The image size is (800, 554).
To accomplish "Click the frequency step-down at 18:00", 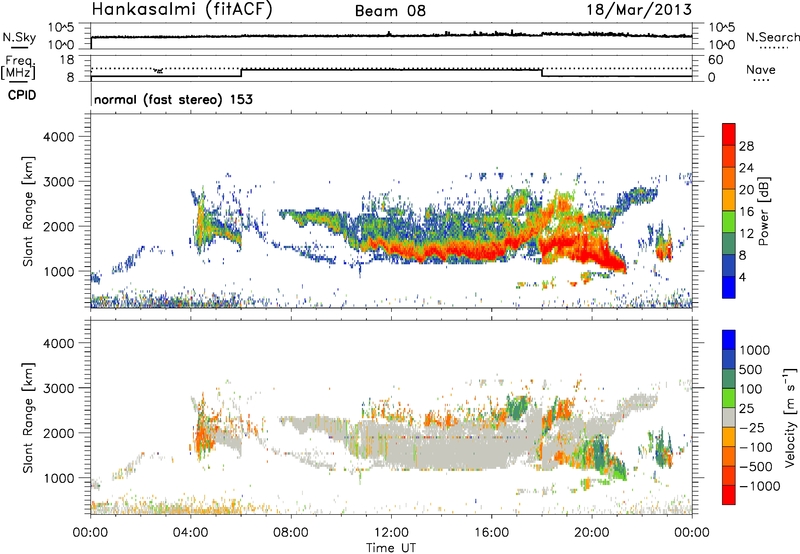I will [542, 72].
